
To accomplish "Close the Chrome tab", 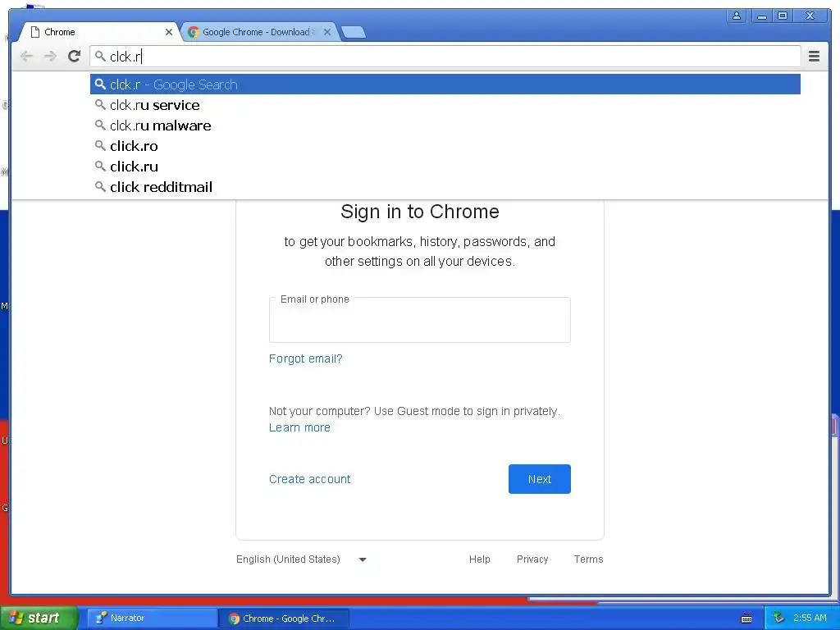I will pos(169,32).
